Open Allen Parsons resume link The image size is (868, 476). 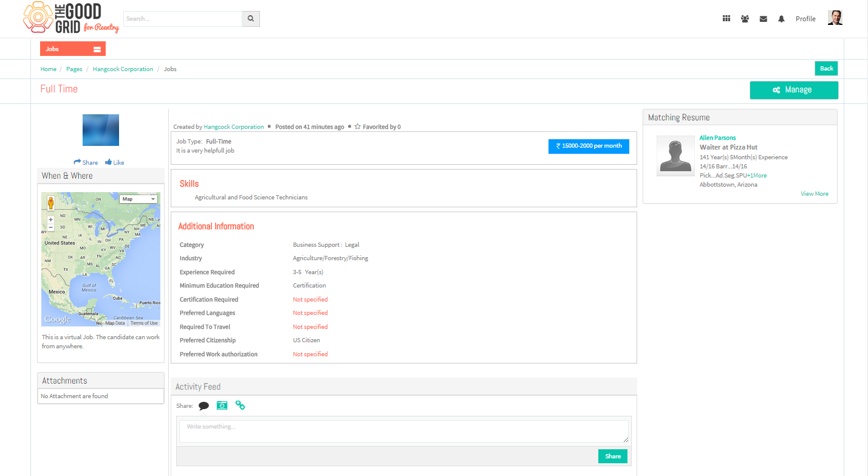point(717,138)
